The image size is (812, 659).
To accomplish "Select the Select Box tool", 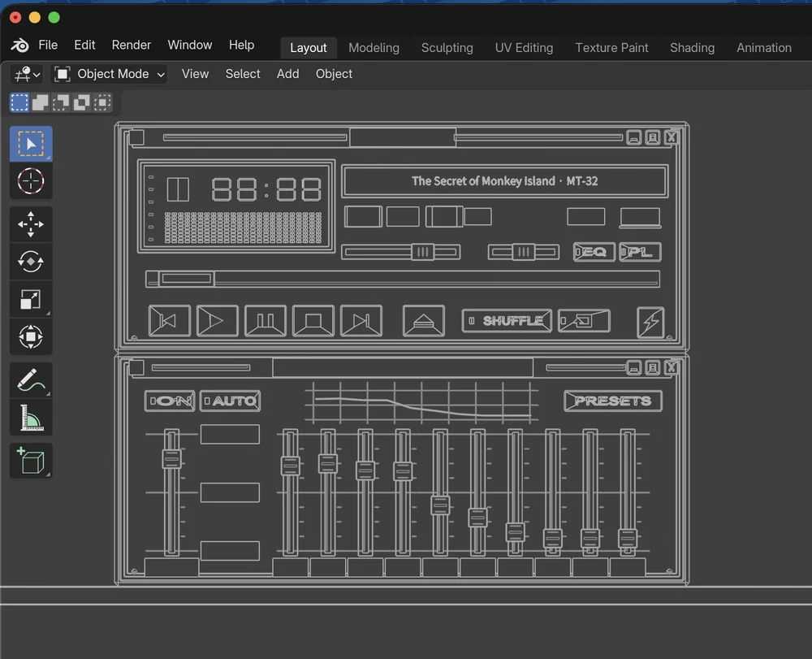I will 31,144.
